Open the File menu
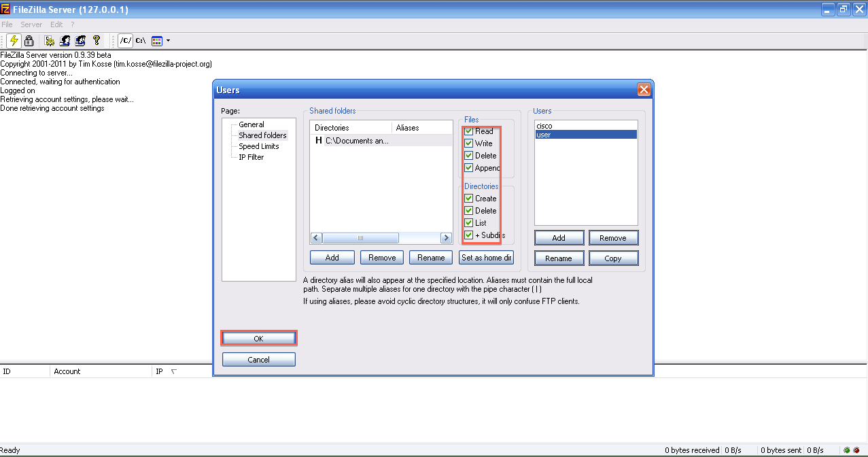 [7, 24]
